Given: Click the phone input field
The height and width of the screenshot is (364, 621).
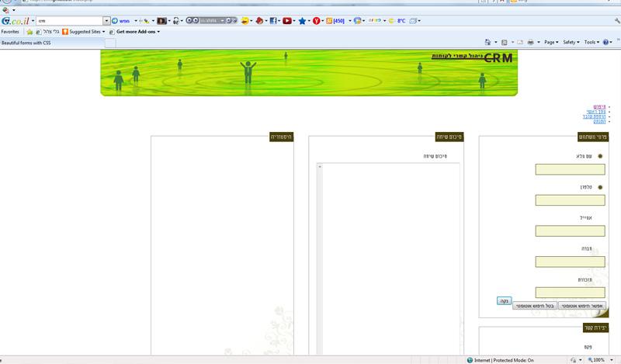Looking at the screenshot, I should (570, 200).
